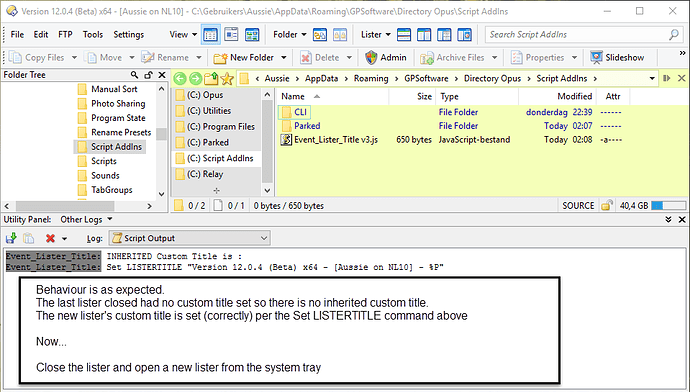Click Roaming in the breadcrumb path
The height and width of the screenshot is (392, 690).
pyautogui.click(x=371, y=78)
